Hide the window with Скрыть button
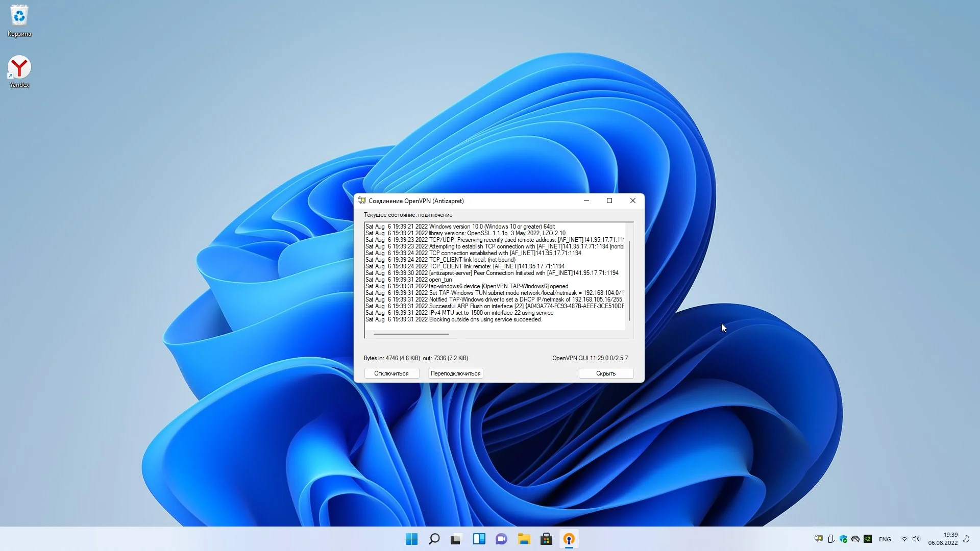Image resolution: width=980 pixels, height=551 pixels. (606, 373)
